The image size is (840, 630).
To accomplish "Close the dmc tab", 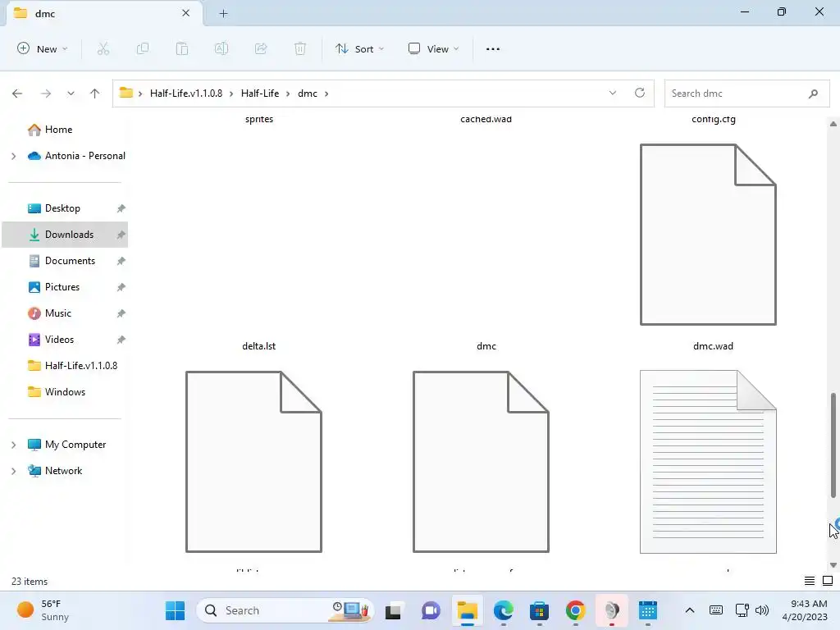I will pos(186,13).
